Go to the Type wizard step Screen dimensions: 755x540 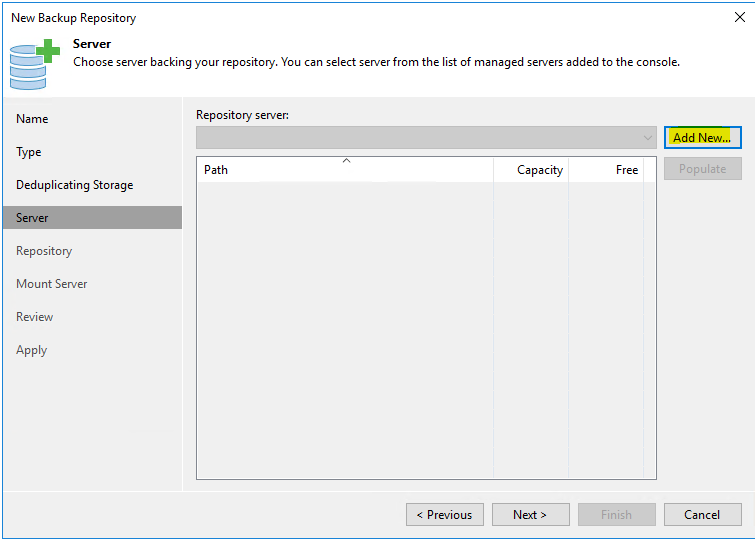point(29,152)
